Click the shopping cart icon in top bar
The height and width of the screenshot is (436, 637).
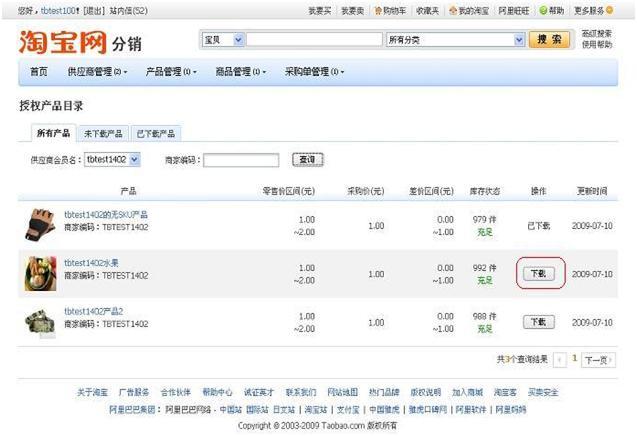coord(378,11)
